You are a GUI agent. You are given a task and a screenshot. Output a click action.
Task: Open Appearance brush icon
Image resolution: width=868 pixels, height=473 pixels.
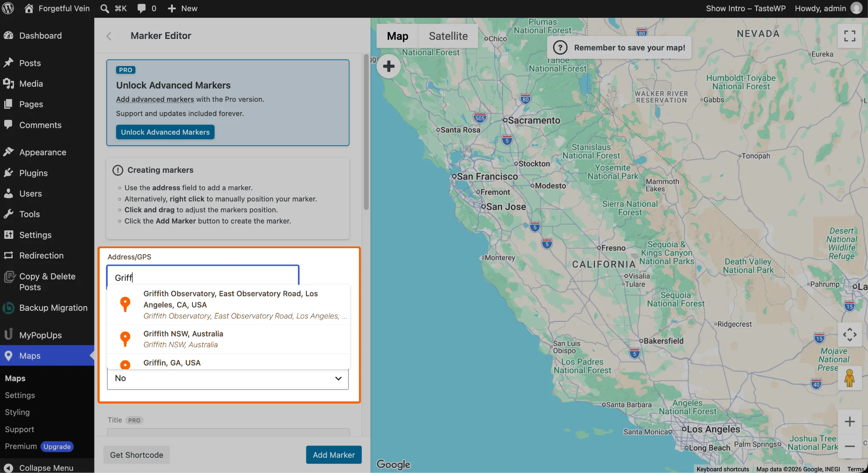pyautogui.click(x=8, y=152)
